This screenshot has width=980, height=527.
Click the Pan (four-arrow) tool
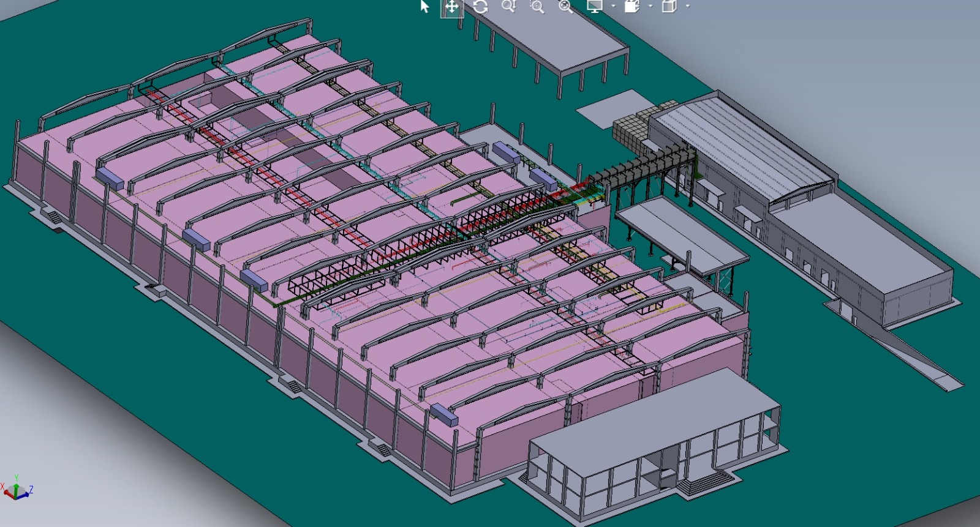(451, 7)
